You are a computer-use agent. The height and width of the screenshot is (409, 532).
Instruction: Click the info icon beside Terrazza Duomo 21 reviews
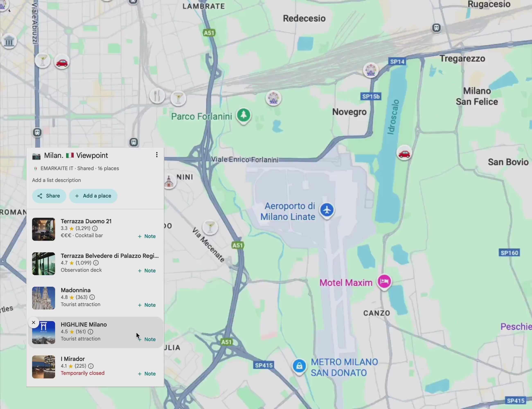pos(95,228)
